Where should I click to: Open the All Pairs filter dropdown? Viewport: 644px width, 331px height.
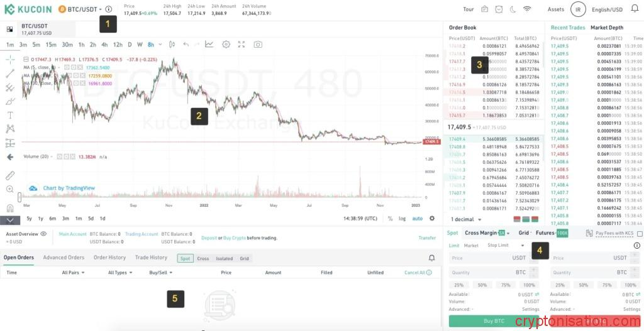[x=74, y=273]
